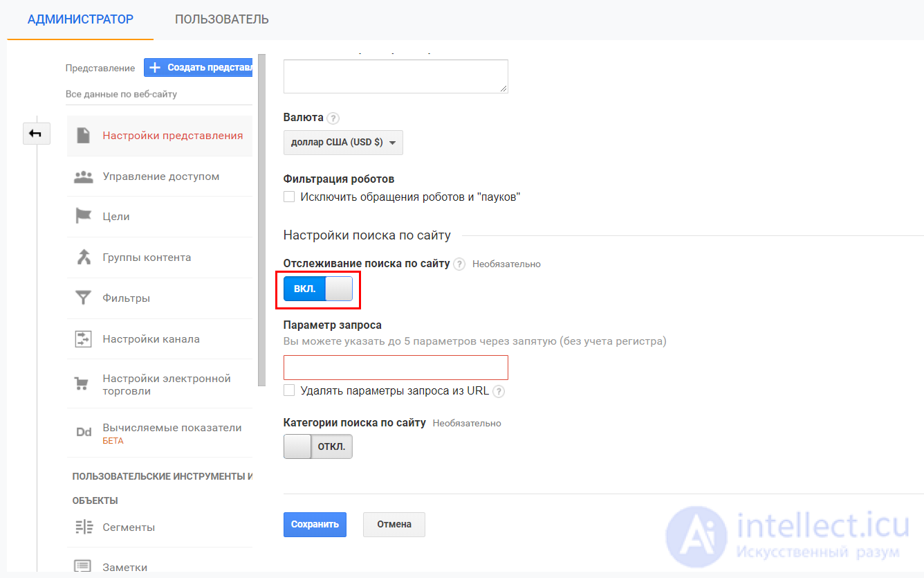
Task: Toggle Удалять параметры запроса из URL checkbox
Action: [289, 390]
